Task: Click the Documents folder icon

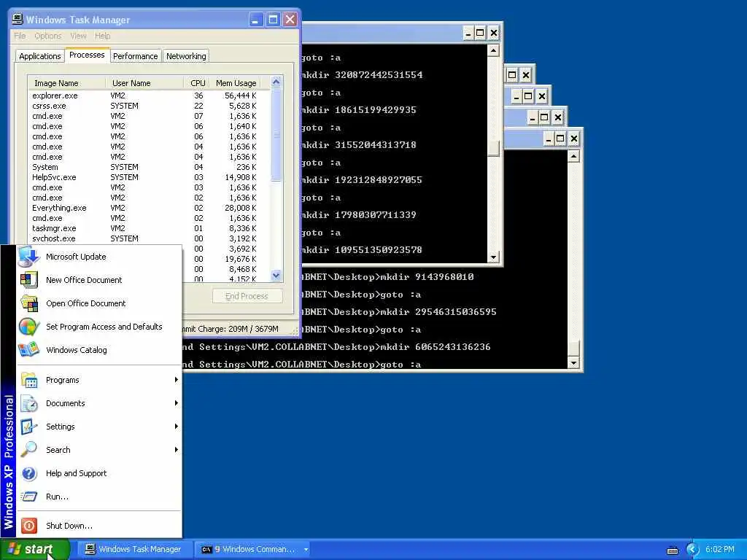Action: point(29,403)
